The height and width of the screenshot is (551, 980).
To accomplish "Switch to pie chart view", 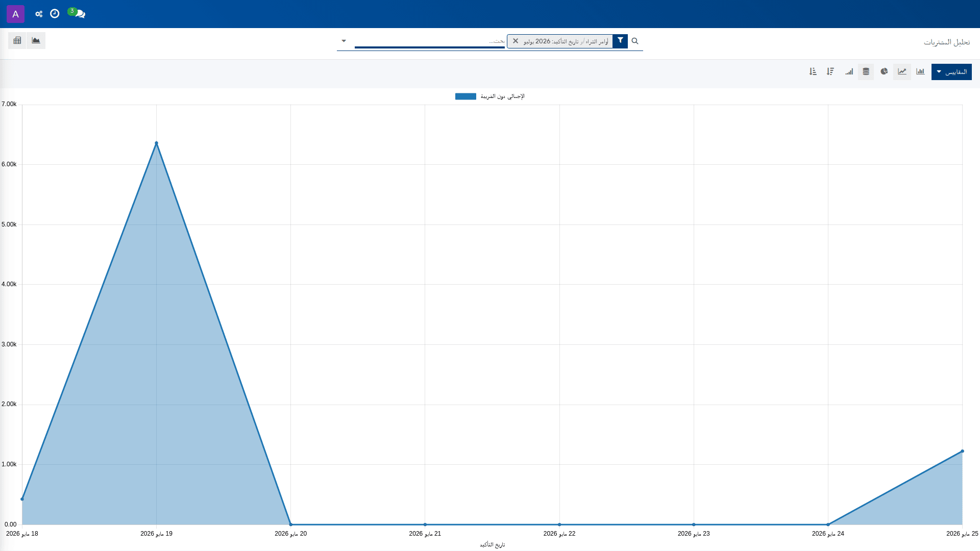I will click(x=884, y=71).
